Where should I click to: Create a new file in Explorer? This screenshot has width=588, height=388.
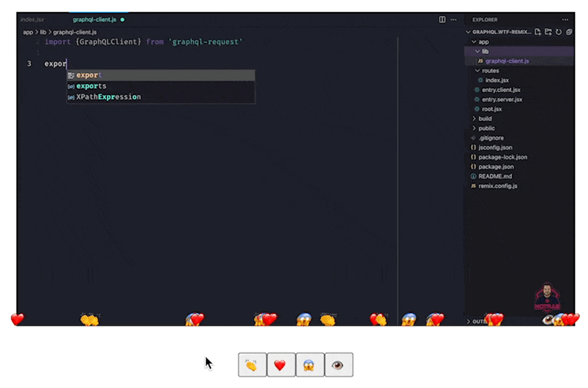pos(537,32)
